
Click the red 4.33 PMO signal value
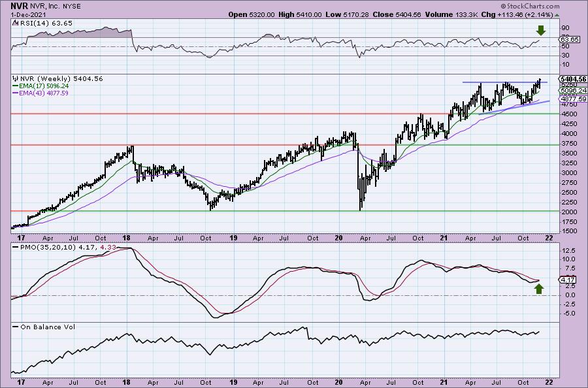(x=108, y=248)
